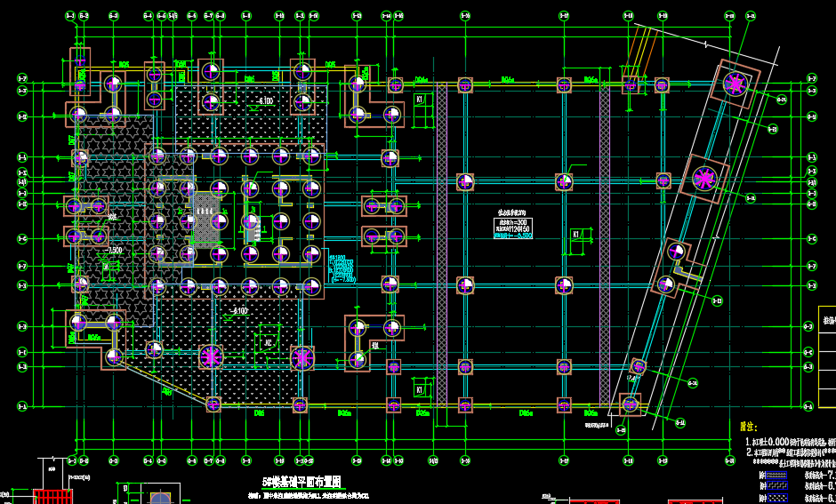Click note 1 containing ±0.000

pyautogui.click(x=791, y=442)
